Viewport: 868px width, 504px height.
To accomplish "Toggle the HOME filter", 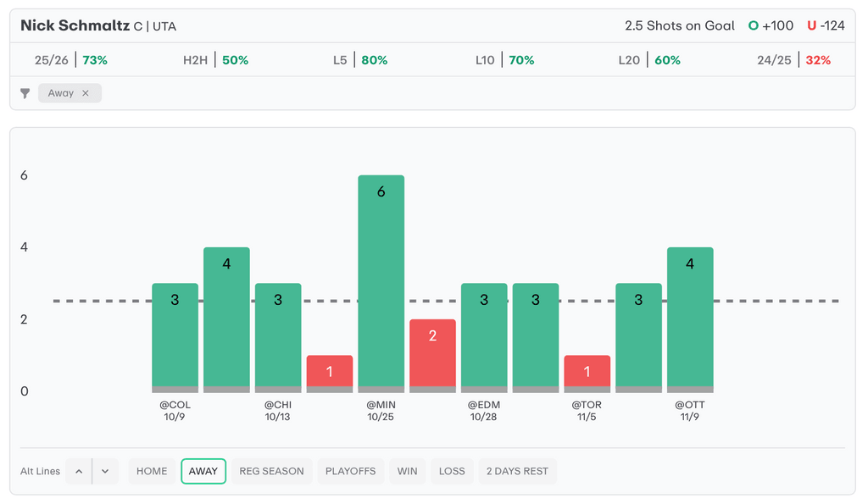I will coord(152,472).
